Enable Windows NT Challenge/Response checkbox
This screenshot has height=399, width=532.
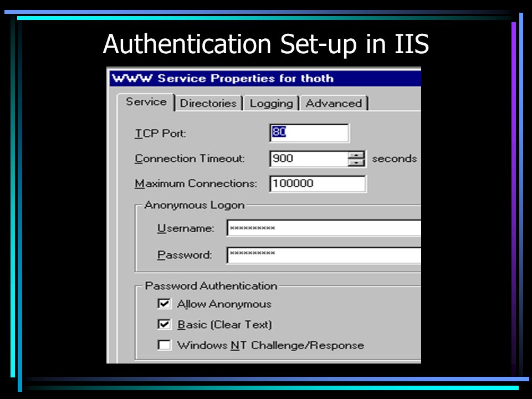tap(164, 345)
